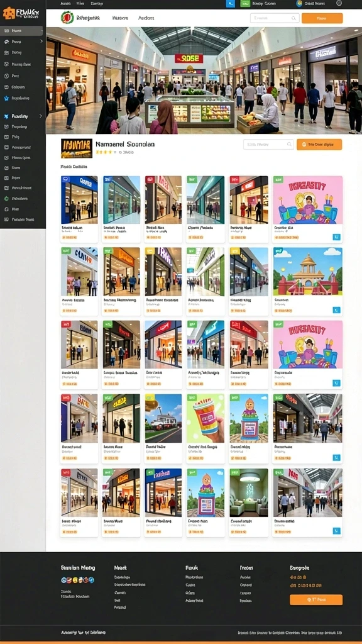Click the star rating under the store name

[x=106, y=152]
